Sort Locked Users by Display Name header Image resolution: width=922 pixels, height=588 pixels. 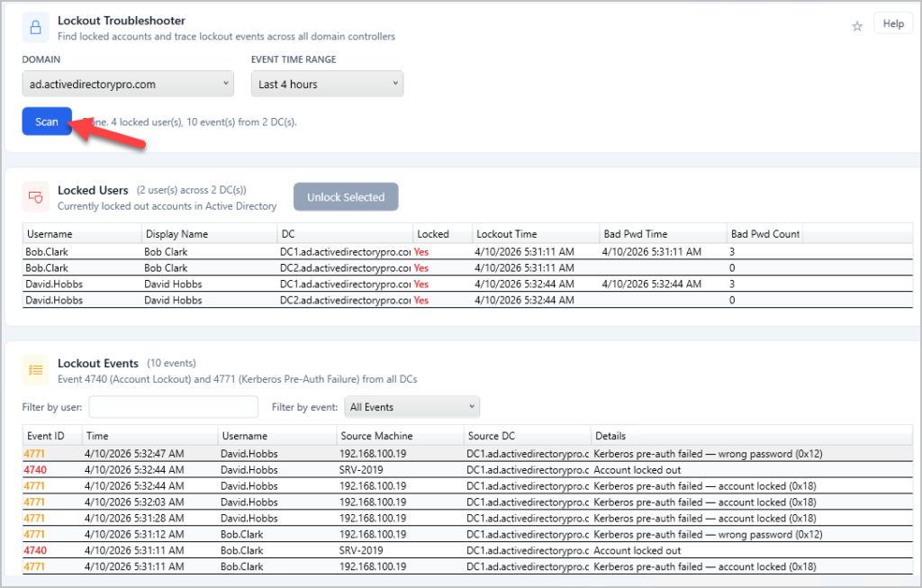pos(209,234)
